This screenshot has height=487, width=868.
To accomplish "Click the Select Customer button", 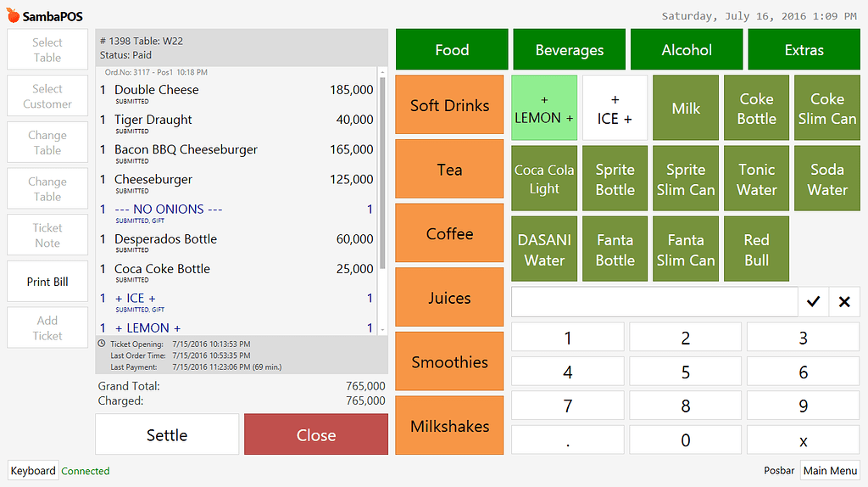I will [x=47, y=96].
